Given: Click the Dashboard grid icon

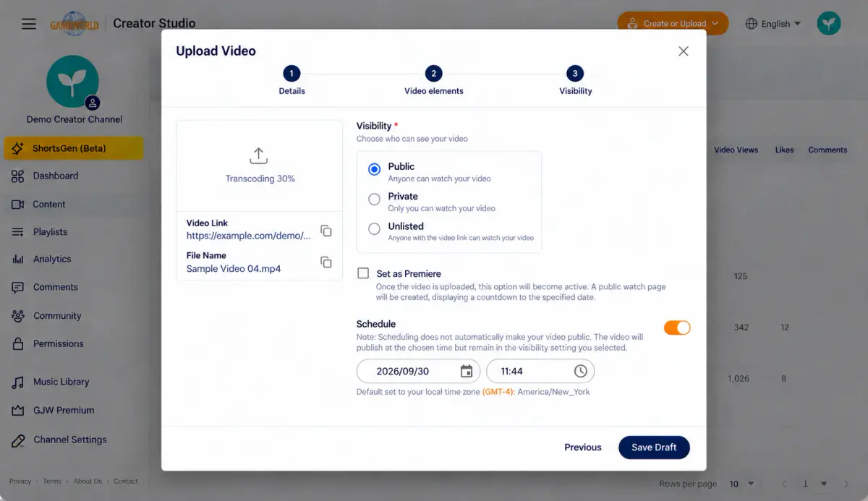Looking at the screenshot, I should 18,176.
